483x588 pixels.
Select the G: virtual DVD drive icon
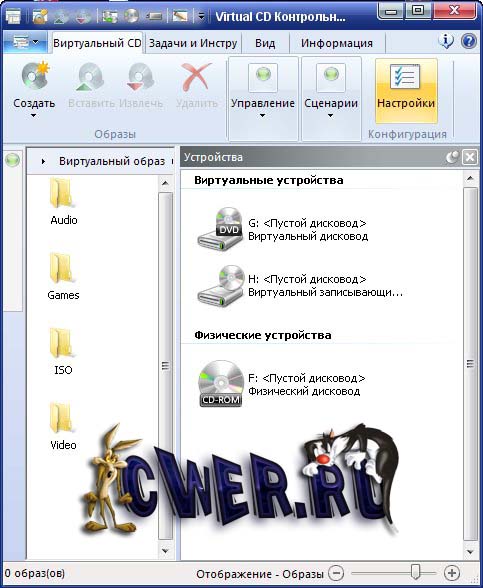pos(220,229)
